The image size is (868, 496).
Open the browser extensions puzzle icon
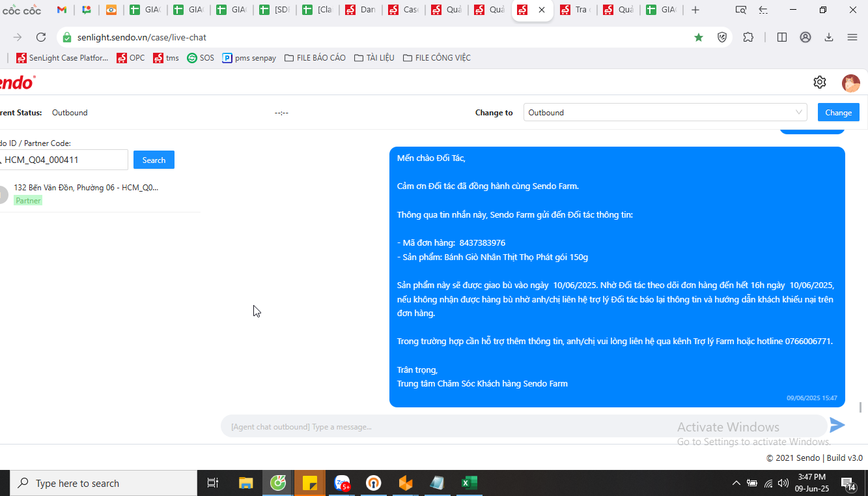click(748, 37)
